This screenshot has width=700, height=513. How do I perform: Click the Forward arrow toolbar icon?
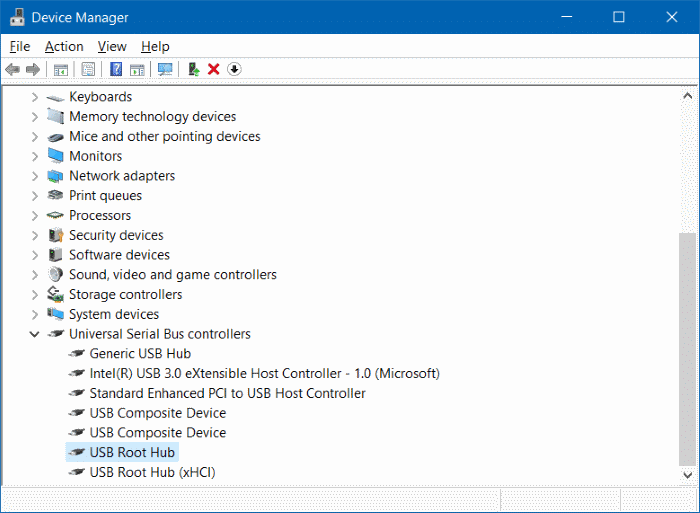[33, 70]
